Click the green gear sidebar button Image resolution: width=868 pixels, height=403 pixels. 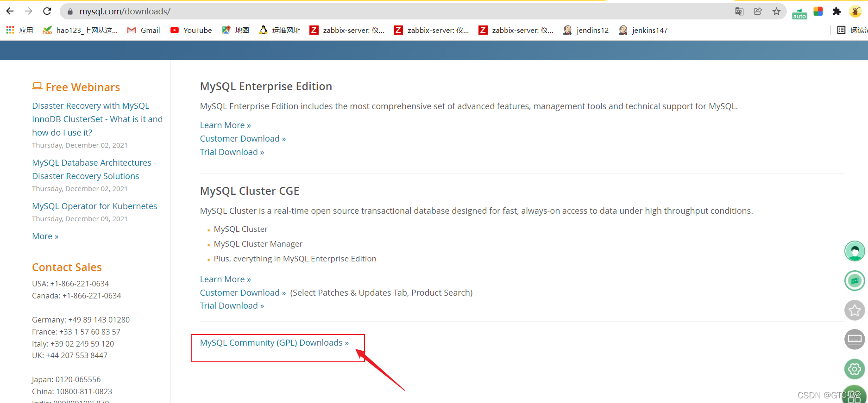pos(855,369)
